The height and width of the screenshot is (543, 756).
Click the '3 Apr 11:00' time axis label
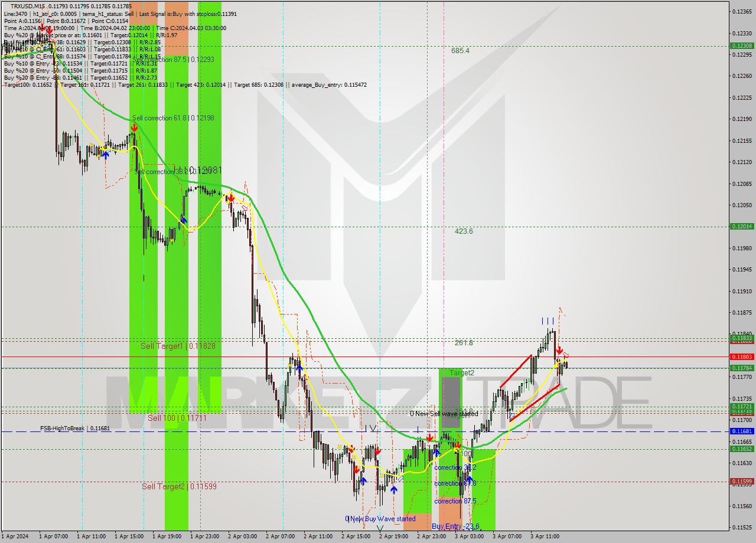click(x=545, y=537)
